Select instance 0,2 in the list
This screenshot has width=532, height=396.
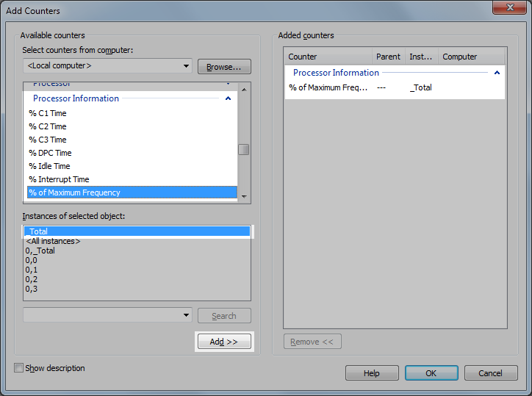click(31, 279)
